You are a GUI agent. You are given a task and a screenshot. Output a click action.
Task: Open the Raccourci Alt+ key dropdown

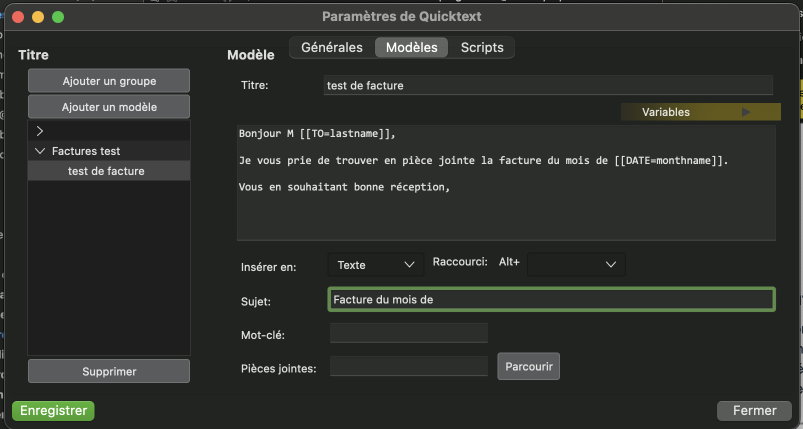pyautogui.click(x=576, y=264)
